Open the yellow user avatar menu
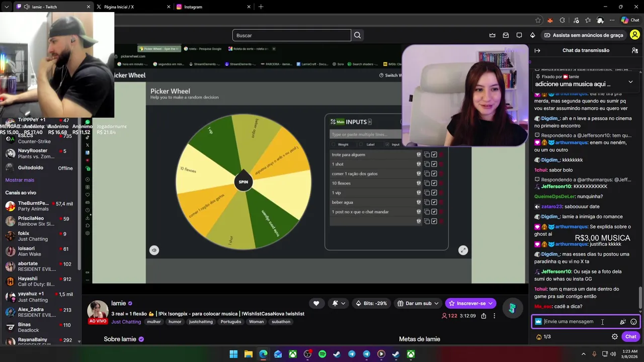 (x=635, y=35)
